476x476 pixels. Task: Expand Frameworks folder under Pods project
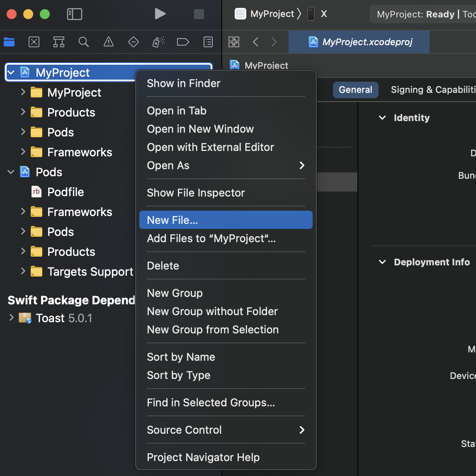23,211
